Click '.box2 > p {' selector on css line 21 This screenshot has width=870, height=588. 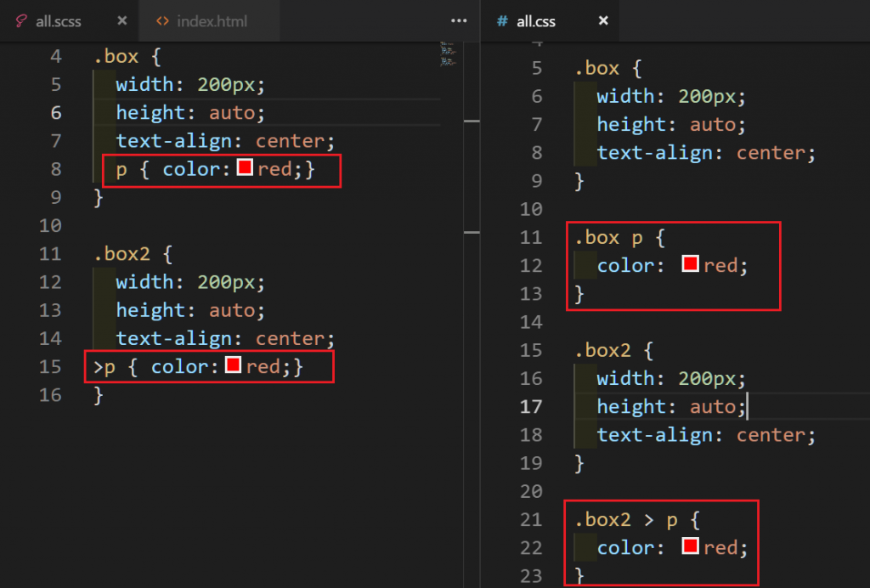pos(637,520)
